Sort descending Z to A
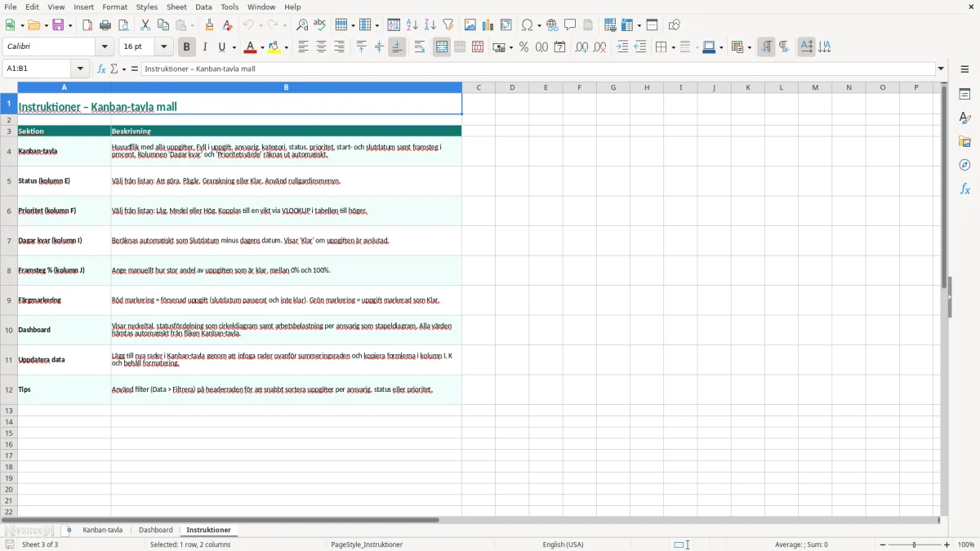The image size is (980, 551). click(430, 25)
